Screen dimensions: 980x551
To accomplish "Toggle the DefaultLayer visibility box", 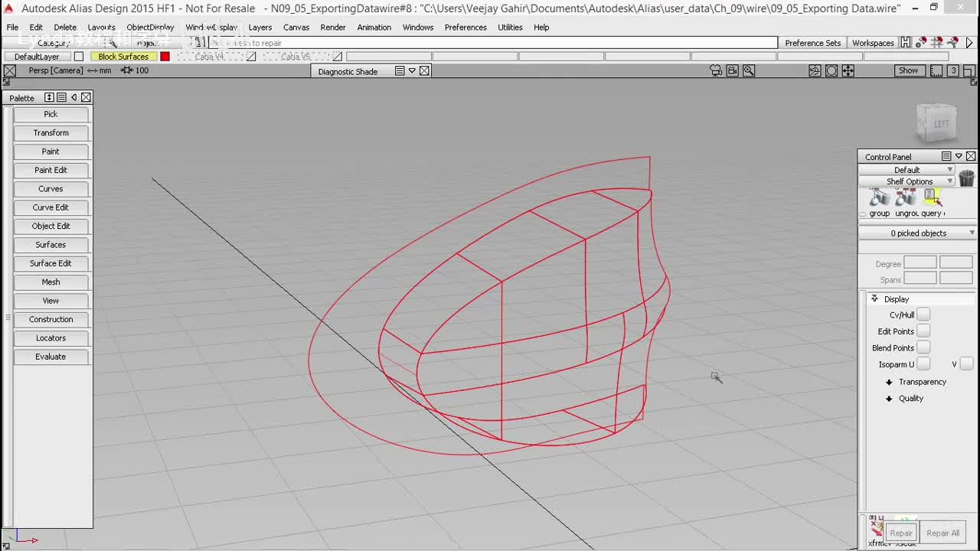I will (x=78, y=57).
